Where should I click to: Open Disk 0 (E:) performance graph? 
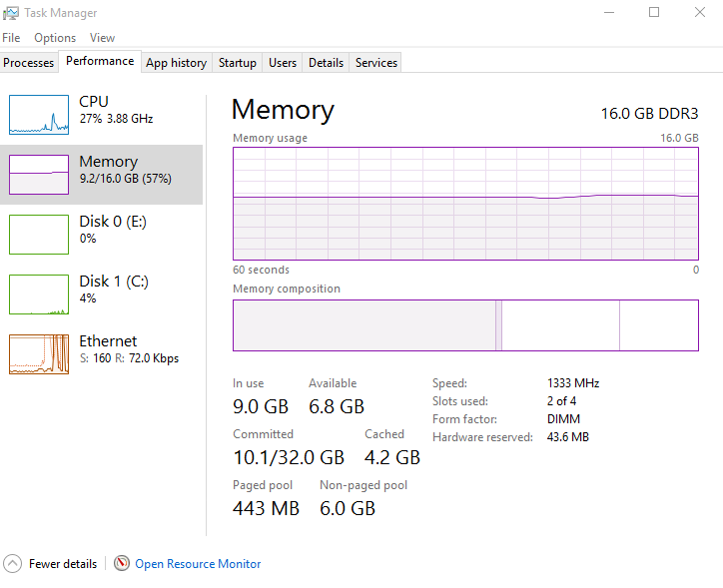[39, 235]
